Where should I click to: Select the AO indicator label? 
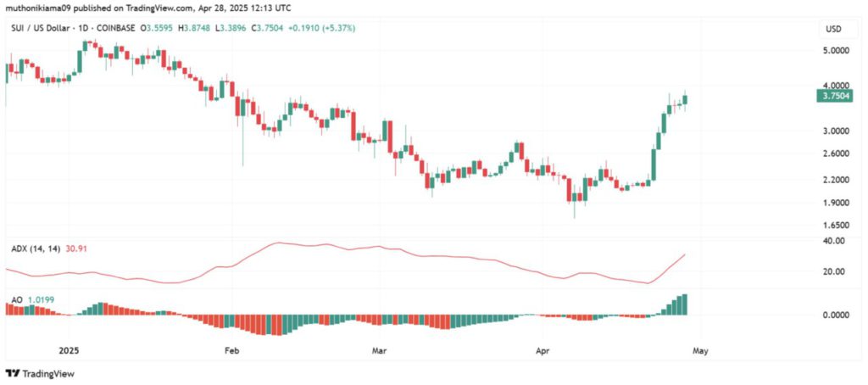point(17,299)
